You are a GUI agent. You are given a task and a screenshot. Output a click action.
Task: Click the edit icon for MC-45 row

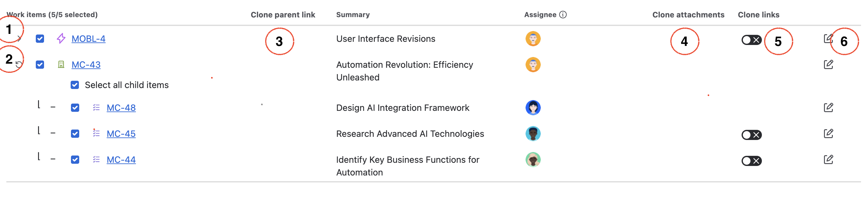[x=828, y=133]
